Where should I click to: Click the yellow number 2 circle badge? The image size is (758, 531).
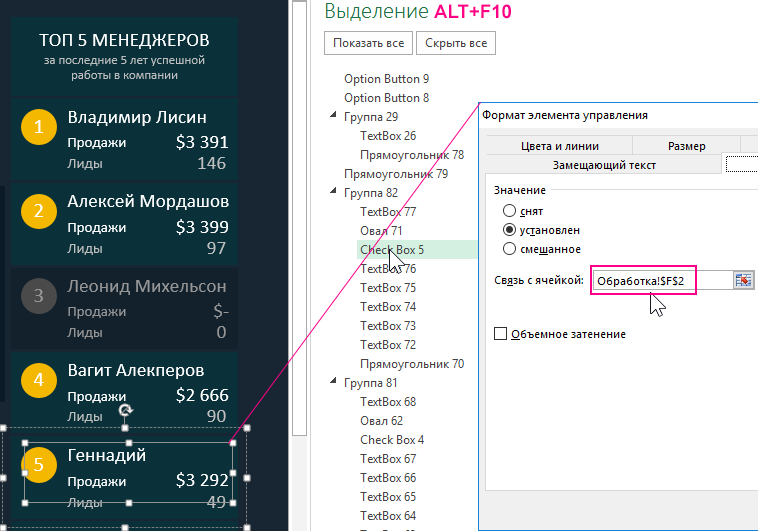coord(39,211)
